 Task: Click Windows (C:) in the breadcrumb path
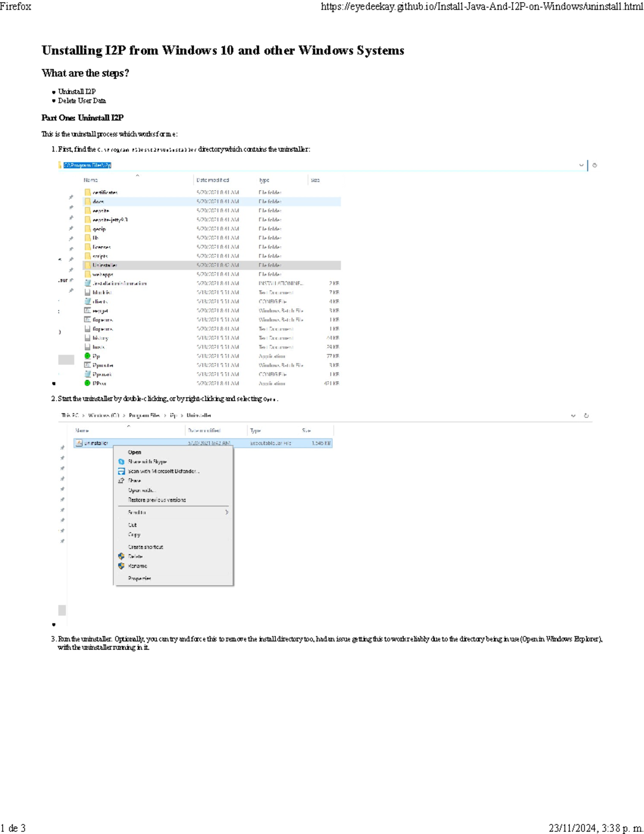click(104, 416)
